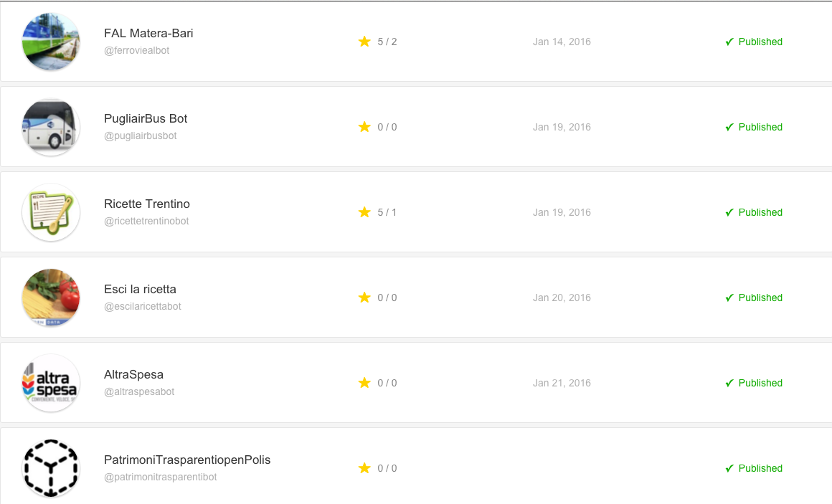Click the AltraSpesa logo icon
This screenshot has height=504, width=832.
(x=51, y=383)
